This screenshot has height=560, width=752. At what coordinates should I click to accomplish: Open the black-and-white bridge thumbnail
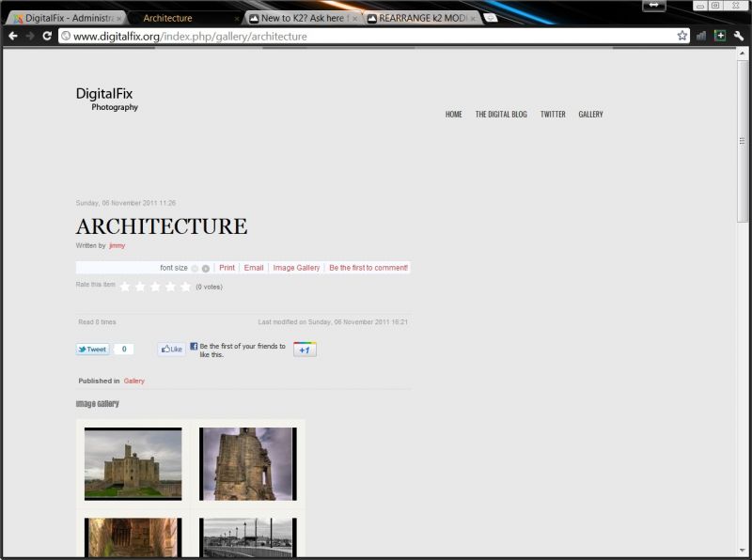coord(248,537)
